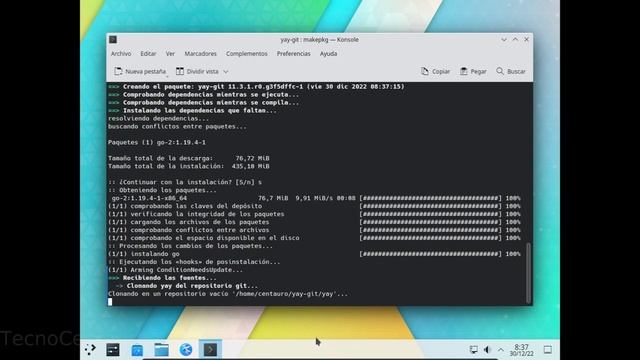The image size is (640, 360).
Task: Open the Preferencias menu
Action: (293, 53)
